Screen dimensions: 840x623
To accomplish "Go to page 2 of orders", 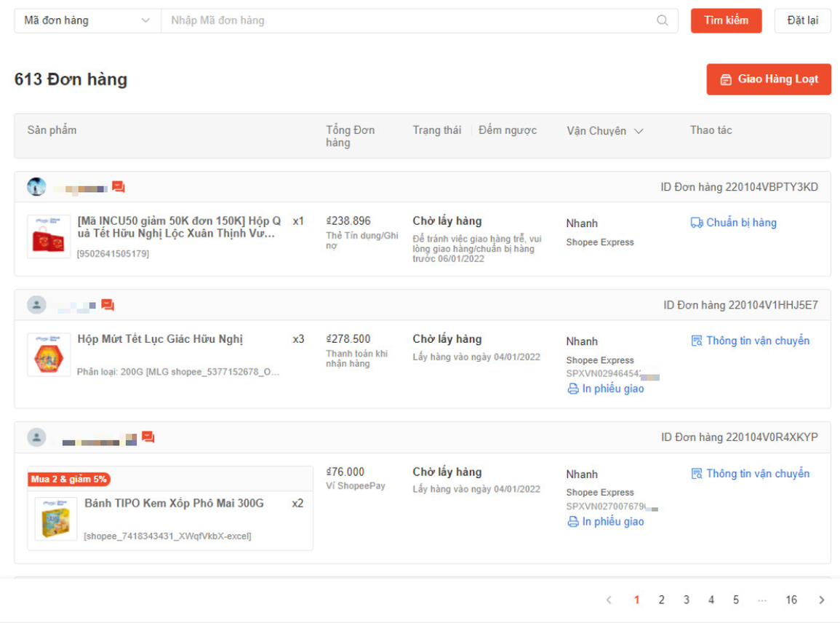I will coord(662,600).
